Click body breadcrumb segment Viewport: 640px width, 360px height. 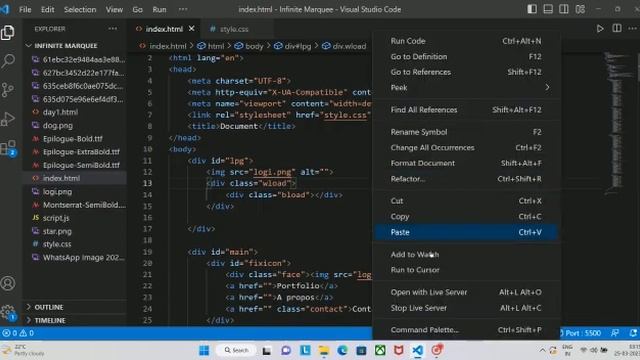[249, 46]
